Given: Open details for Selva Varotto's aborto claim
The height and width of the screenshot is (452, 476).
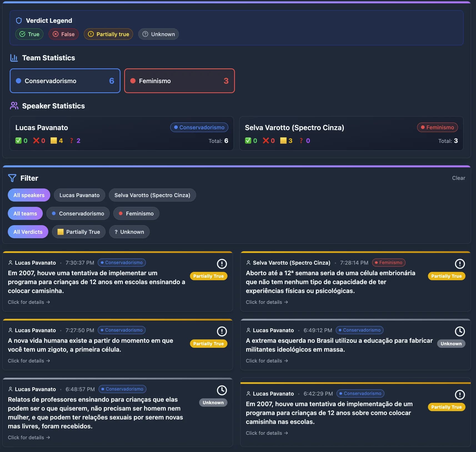Looking at the screenshot, I should pyautogui.click(x=267, y=302).
